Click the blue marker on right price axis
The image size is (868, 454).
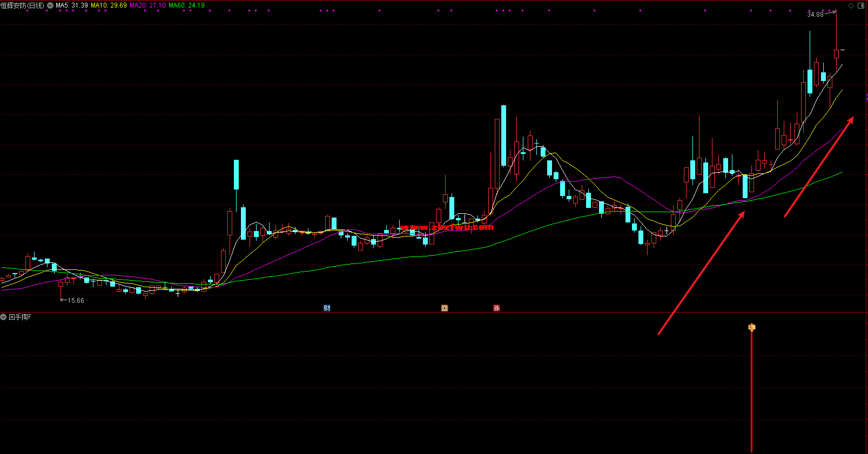tap(866, 97)
